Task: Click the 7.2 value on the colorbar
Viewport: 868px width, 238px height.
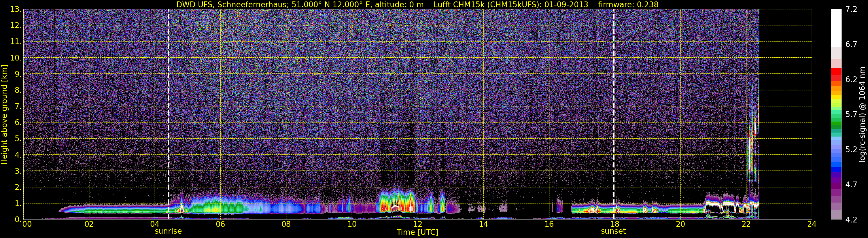Action: (x=851, y=10)
